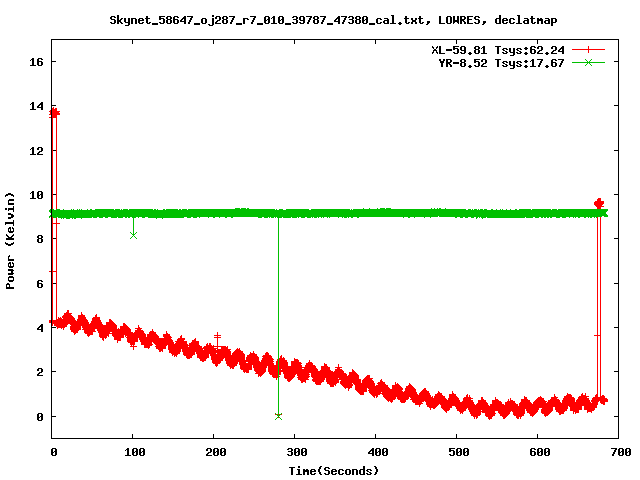This screenshot has width=640, height=480.
Task: Click the y-axis tick label 10
Action: 36,195
